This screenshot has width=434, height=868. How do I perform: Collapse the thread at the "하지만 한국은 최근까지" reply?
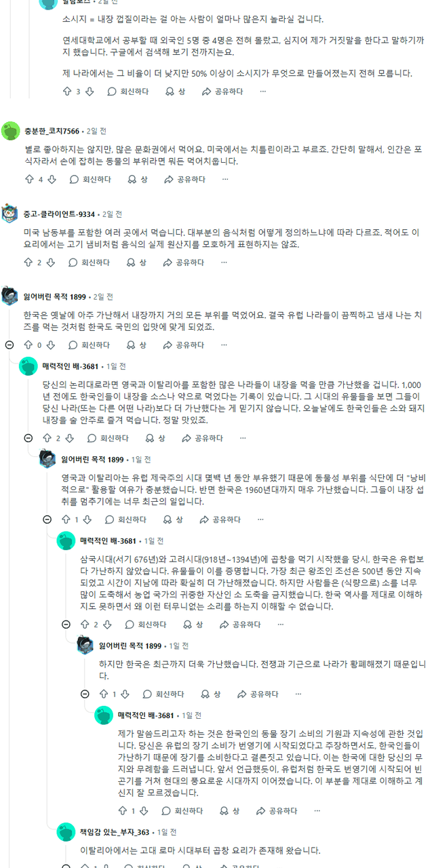[x=85, y=694]
